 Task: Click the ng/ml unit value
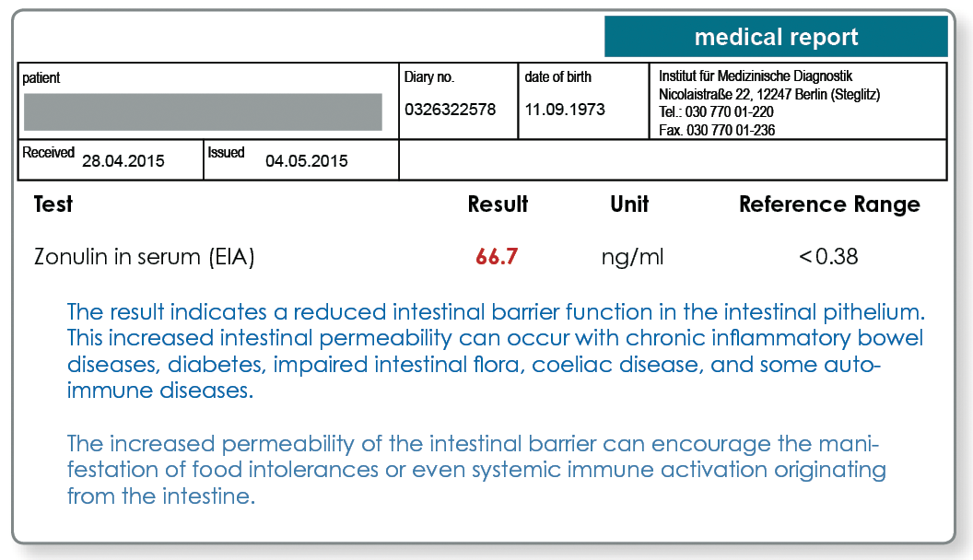click(632, 257)
